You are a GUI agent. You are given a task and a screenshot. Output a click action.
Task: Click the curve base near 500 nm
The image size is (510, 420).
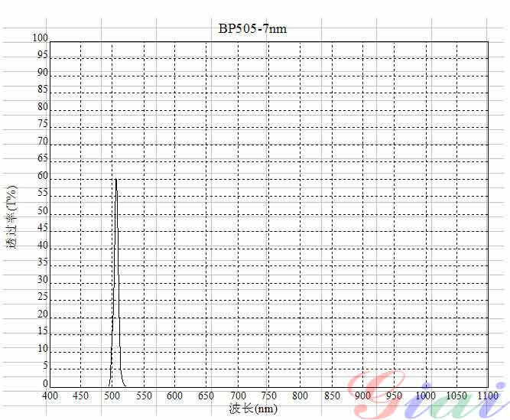(110, 385)
